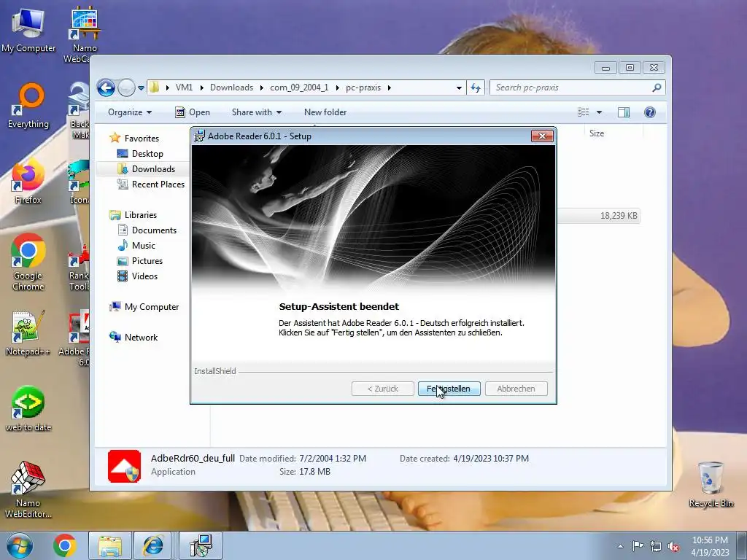
Task: Click the Notepad++ desktop shortcut
Action: [28, 333]
